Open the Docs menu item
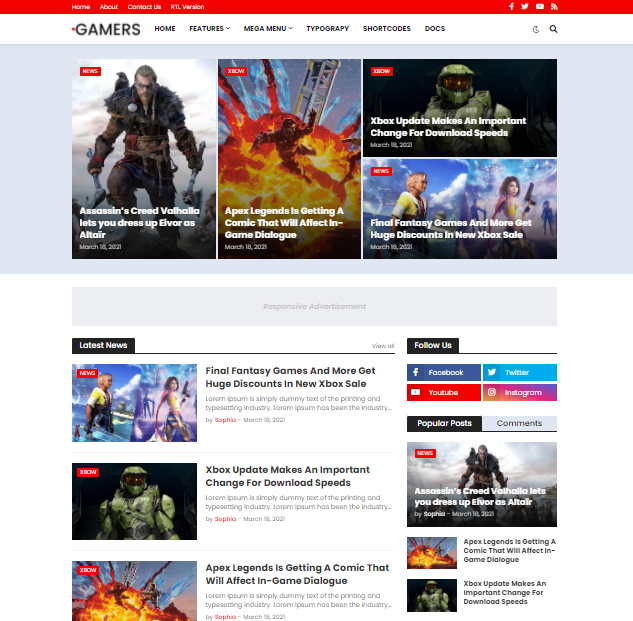The image size is (633, 621). pyautogui.click(x=435, y=29)
